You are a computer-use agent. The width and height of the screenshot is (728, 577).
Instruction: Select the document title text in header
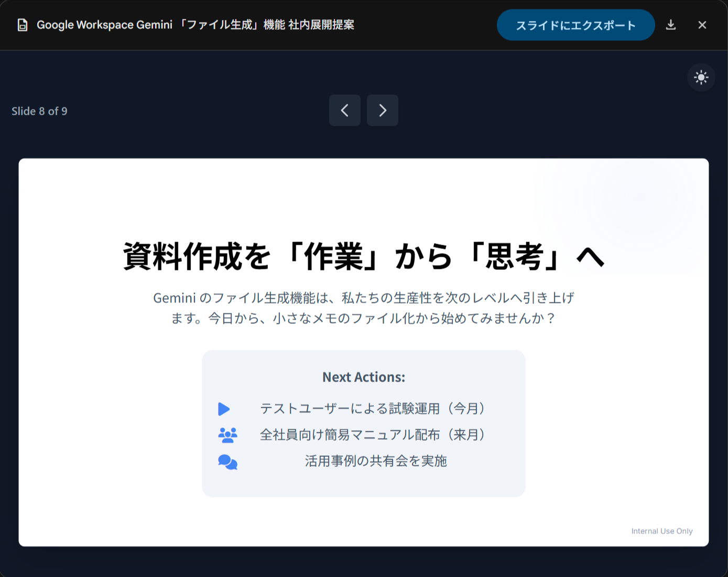click(195, 25)
